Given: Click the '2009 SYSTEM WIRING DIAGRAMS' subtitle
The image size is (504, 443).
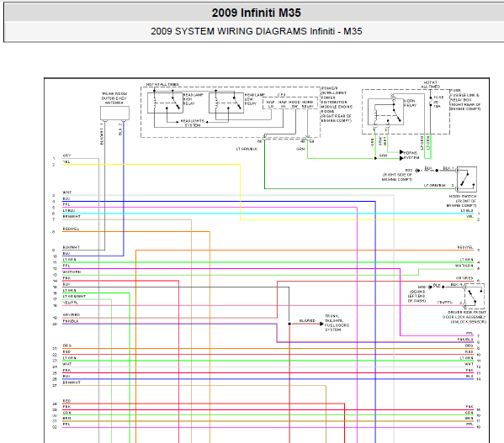Looking at the screenshot, I should pyautogui.click(x=229, y=31).
